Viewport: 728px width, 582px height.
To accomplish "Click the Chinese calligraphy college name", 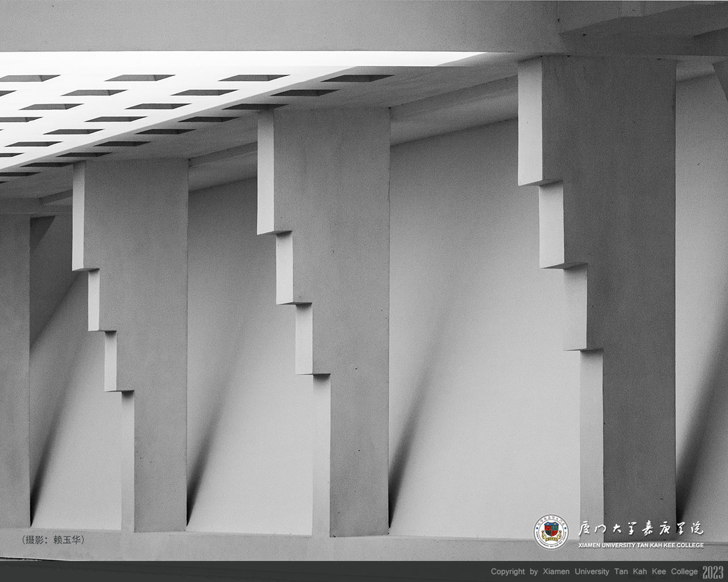I will click(x=640, y=529).
